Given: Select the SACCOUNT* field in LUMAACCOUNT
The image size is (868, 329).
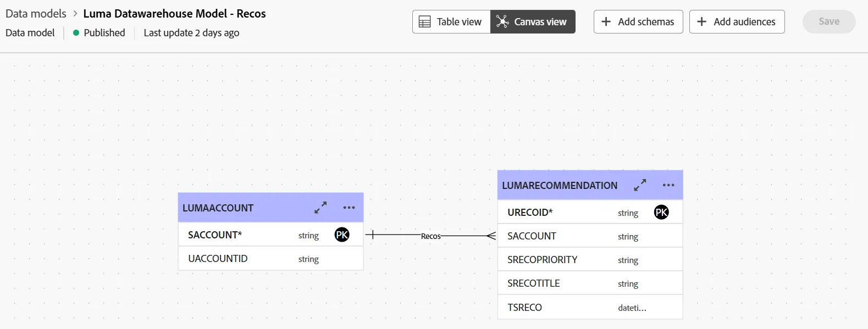Looking at the screenshot, I should pos(270,235).
